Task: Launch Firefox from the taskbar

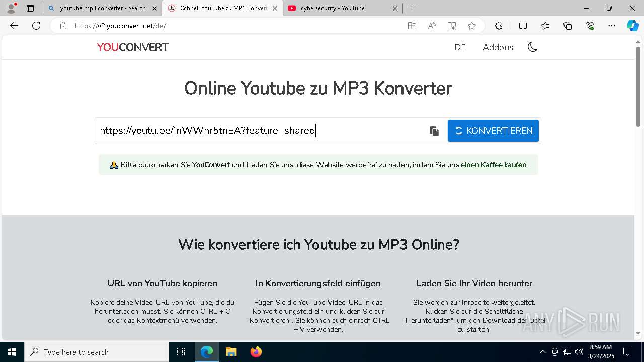Action: click(x=256, y=352)
